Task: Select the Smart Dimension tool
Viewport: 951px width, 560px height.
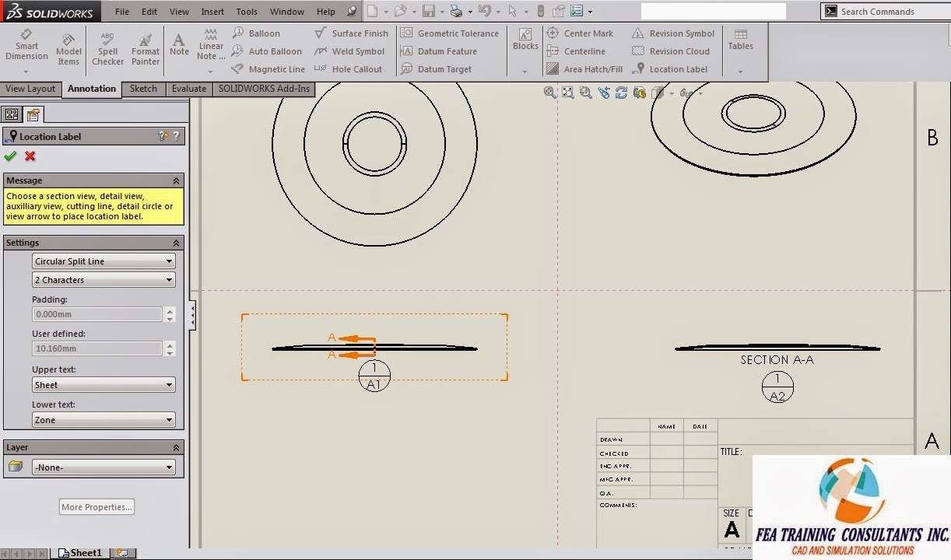Action: (x=26, y=45)
